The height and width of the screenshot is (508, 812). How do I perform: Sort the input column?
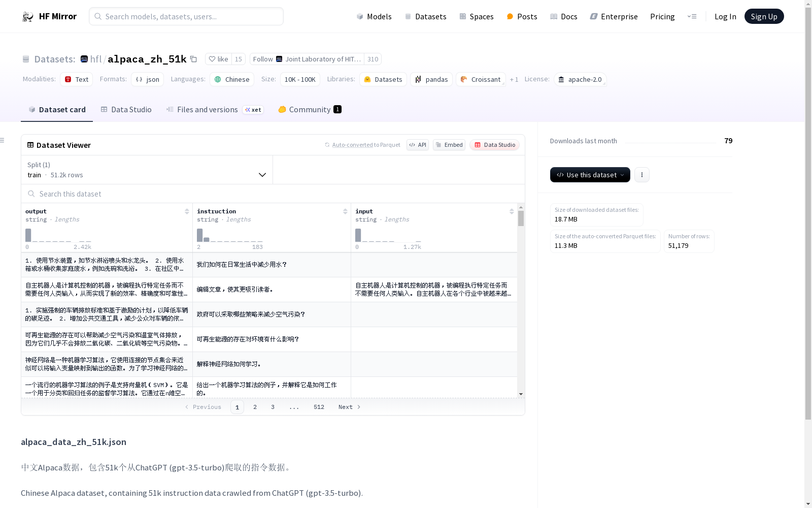coord(512,211)
